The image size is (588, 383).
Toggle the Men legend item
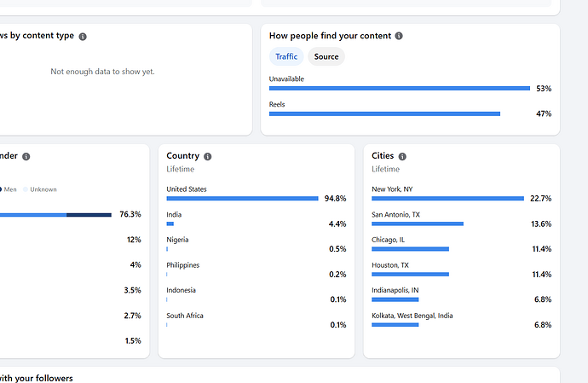tap(9, 189)
